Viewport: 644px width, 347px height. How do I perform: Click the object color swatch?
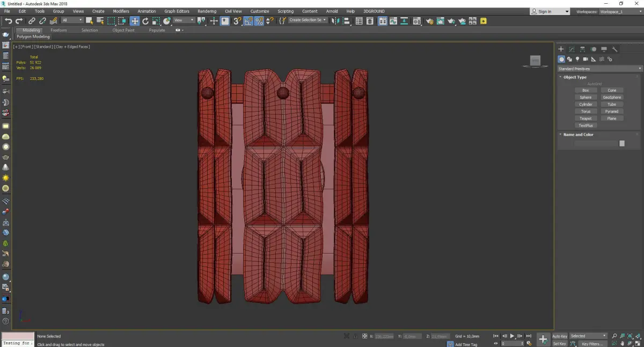pyautogui.click(x=621, y=143)
